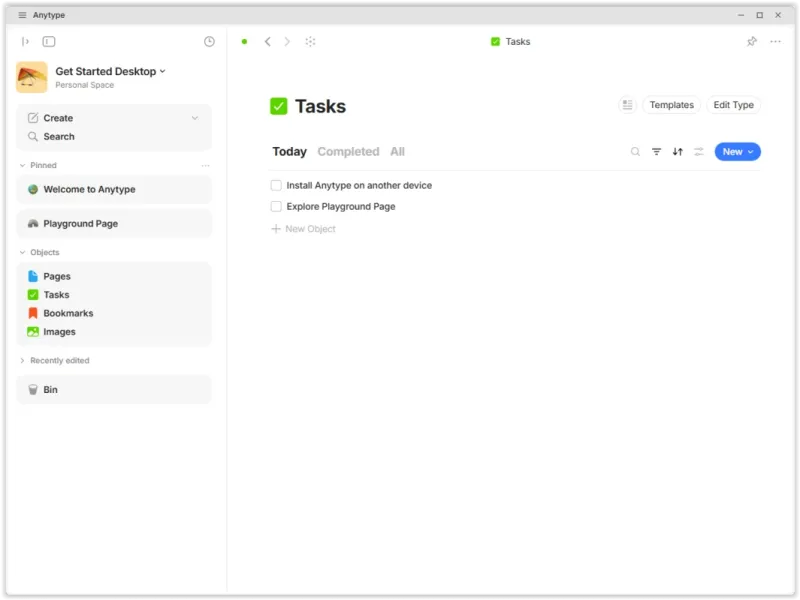Toggle the sidebar layout icon
Screen dimensions: 800x600
point(49,41)
